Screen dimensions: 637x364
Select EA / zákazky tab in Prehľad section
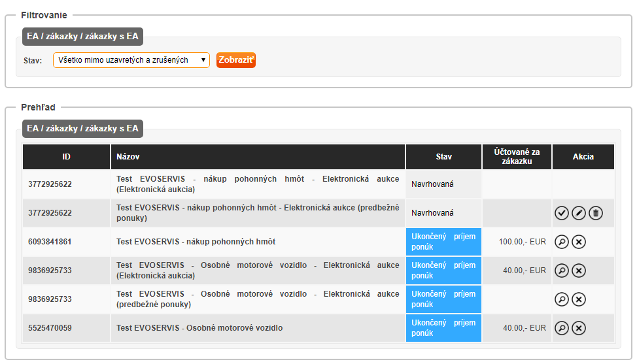point(82,129)
